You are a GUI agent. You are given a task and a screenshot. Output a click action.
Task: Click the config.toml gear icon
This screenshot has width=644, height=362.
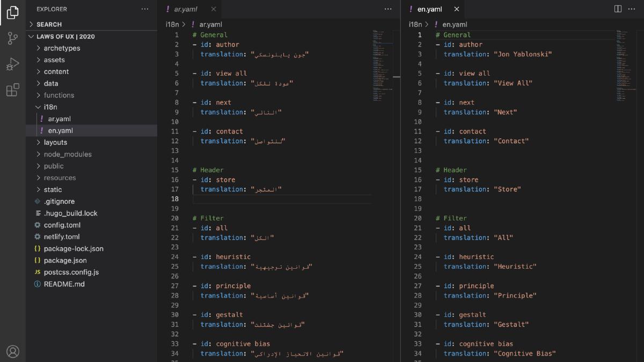point(38,225)
